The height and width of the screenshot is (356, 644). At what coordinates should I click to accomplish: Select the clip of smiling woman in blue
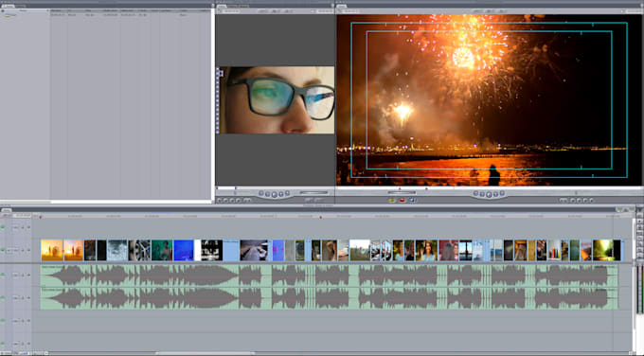(426, 250)
